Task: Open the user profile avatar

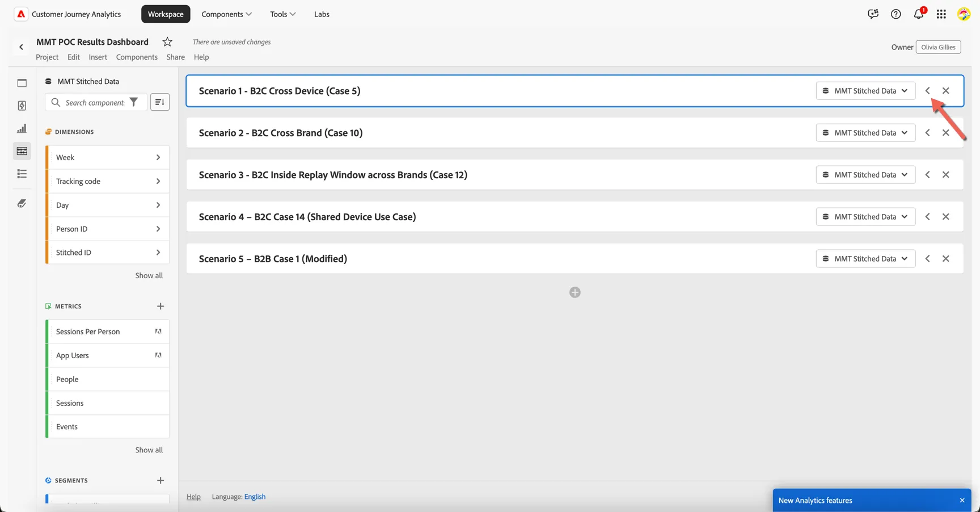Action: [964, 14]
